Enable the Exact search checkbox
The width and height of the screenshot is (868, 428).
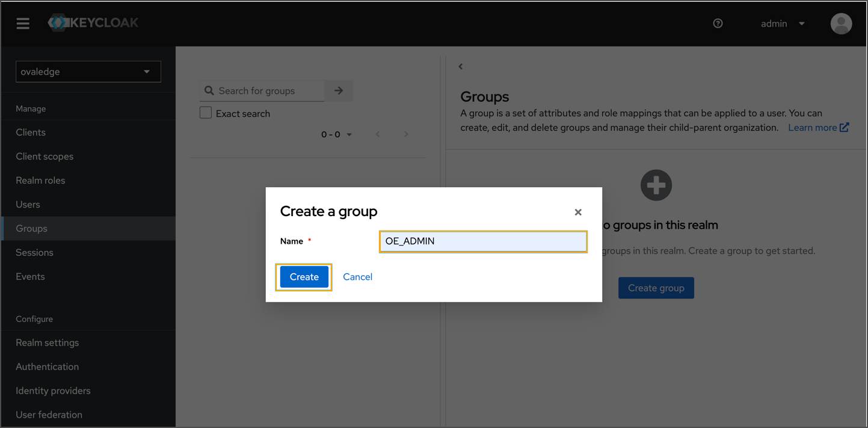[206, 113]
